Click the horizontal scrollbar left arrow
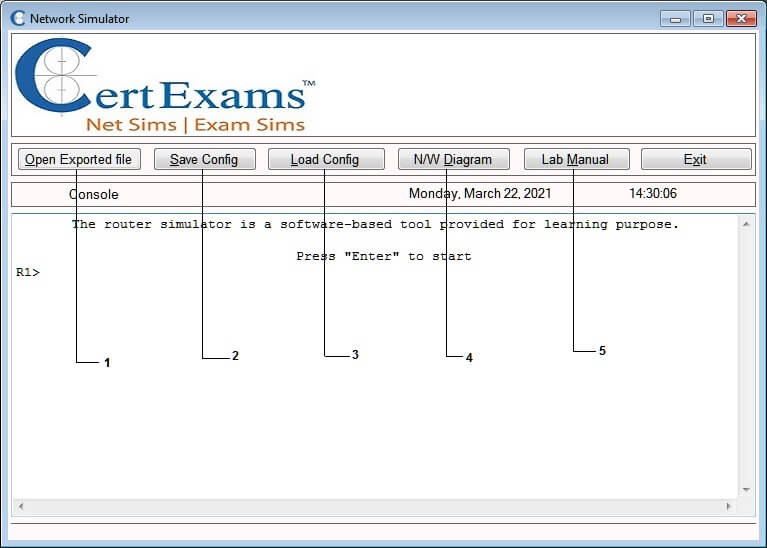The width and height of the screenshot is (767, 548). pyautogui.click(x=20, y=507)
